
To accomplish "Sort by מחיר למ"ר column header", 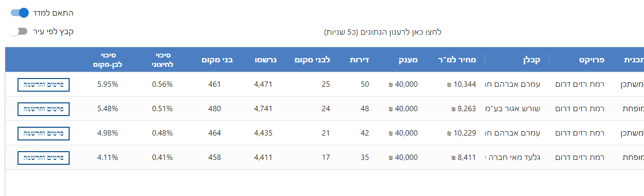I will (x=460, y=60).
